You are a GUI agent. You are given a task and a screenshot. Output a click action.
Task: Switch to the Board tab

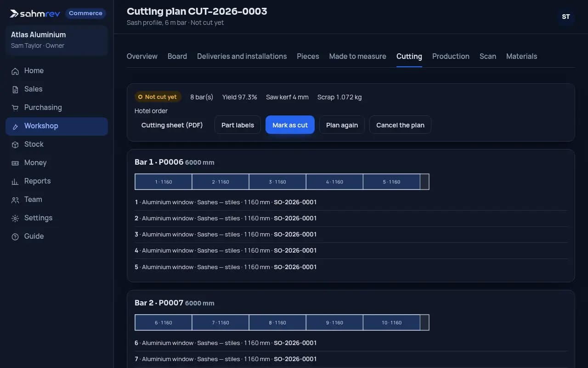177,56
